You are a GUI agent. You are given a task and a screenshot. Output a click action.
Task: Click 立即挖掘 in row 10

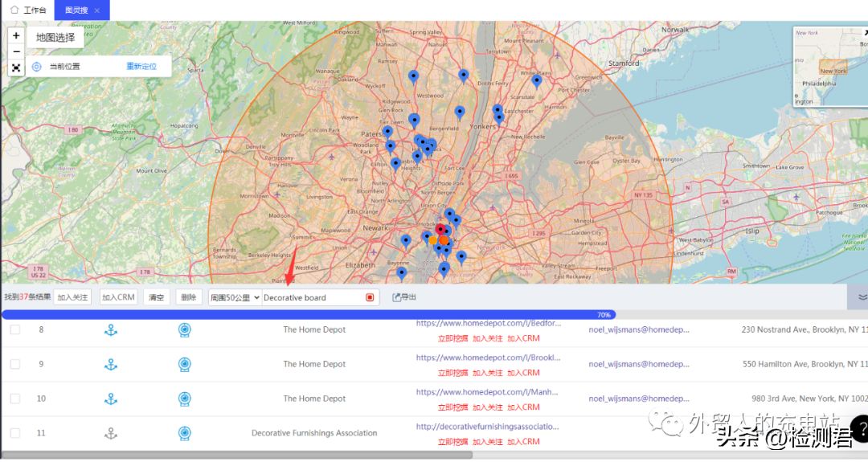point(452,407)
